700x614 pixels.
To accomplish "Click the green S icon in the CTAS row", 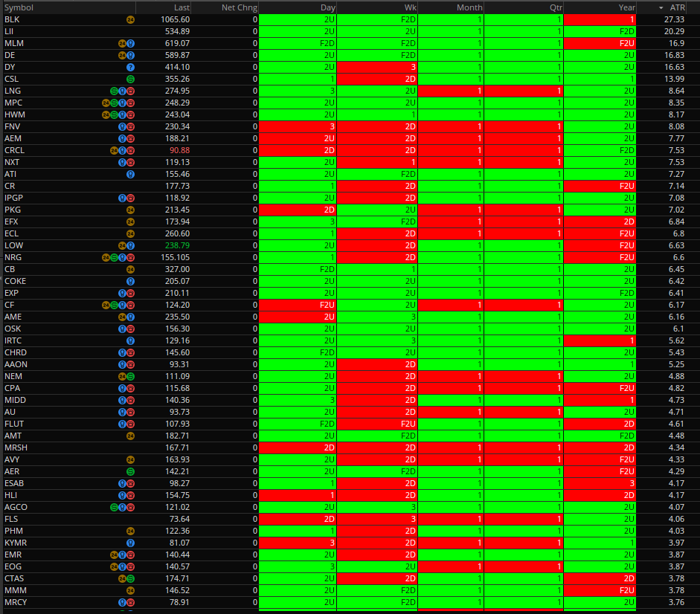I will tap(130, 579).
